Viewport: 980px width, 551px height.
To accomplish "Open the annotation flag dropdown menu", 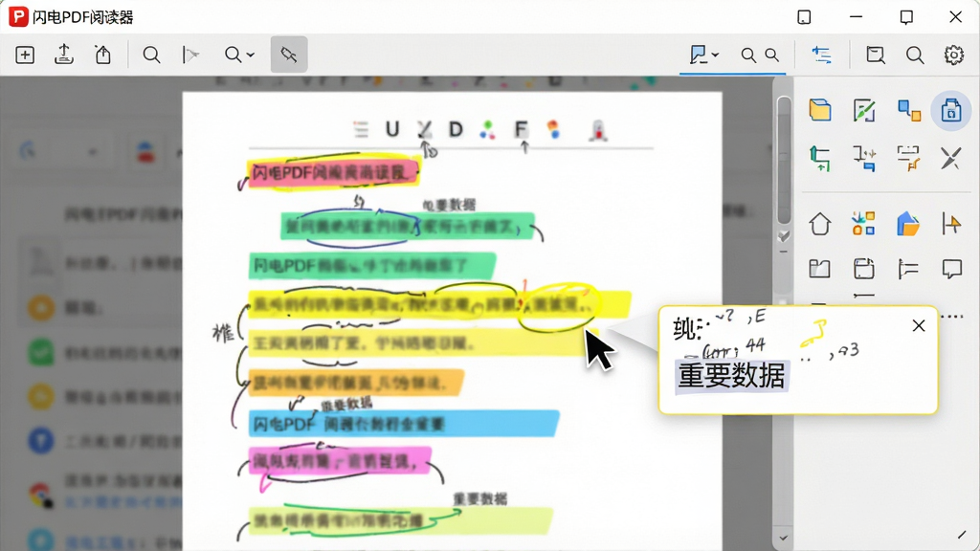I will click(703, 55).
